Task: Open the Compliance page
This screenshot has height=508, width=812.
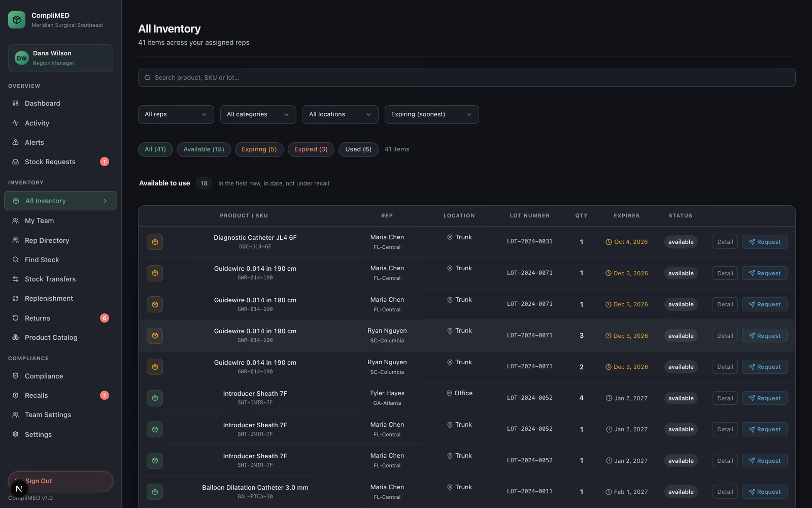Action: pos(60,376)
